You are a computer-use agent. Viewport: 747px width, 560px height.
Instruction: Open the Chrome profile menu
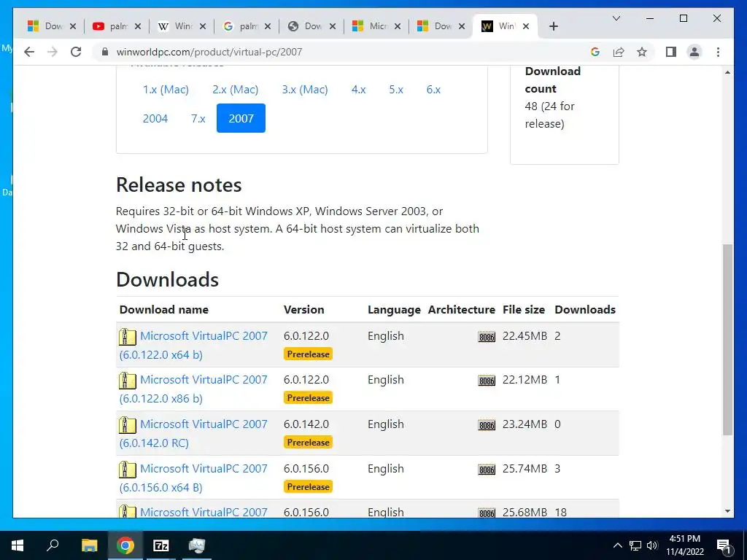[x=694, y=52]
